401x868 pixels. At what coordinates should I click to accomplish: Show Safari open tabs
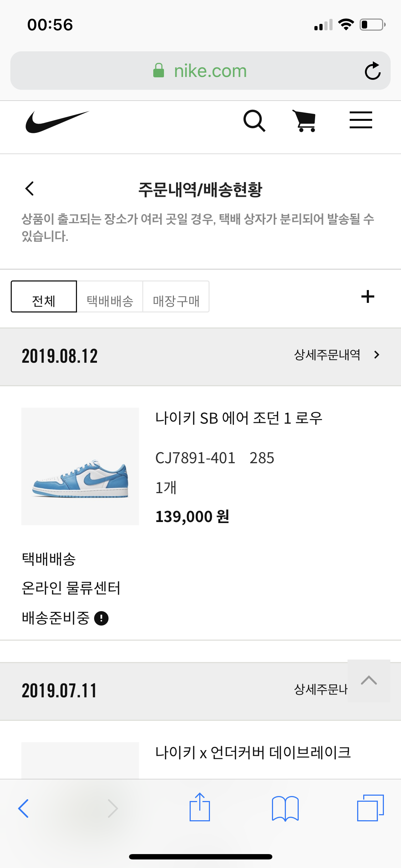[370, 808]
